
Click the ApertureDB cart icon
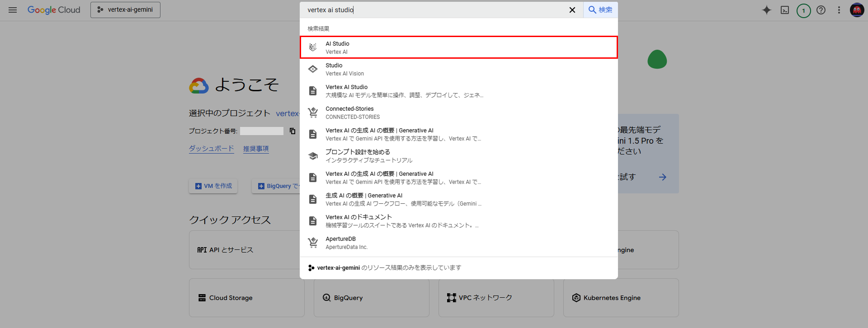(x=313, y=243)
